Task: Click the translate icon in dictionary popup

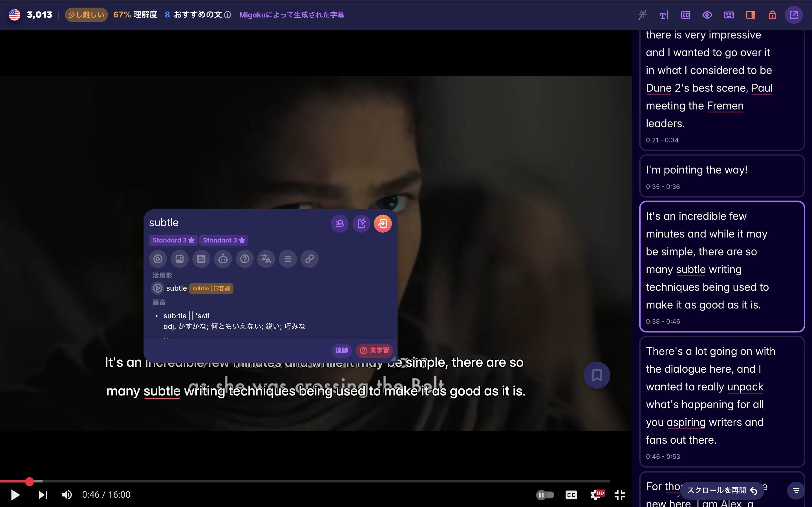Action: 266,259
